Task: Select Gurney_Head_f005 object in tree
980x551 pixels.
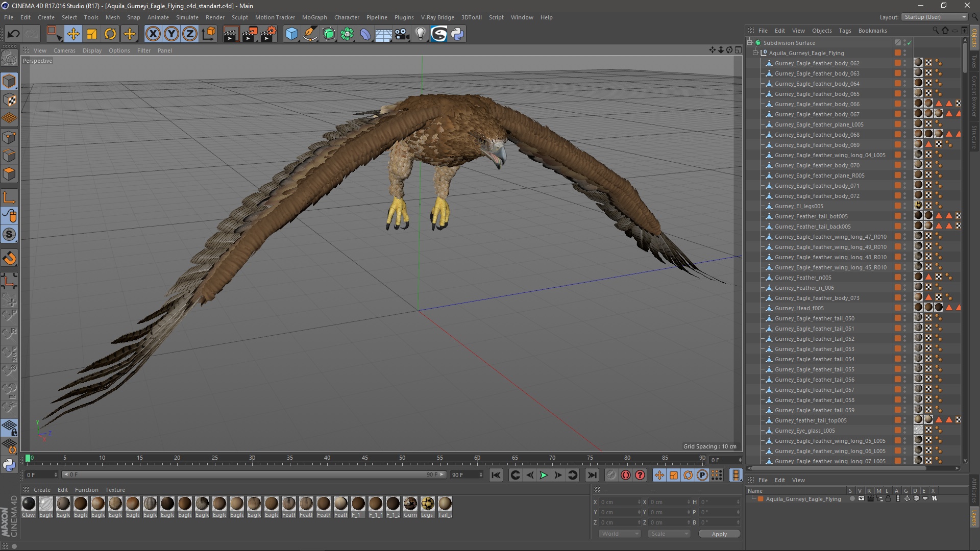Action: pos(799,308)
